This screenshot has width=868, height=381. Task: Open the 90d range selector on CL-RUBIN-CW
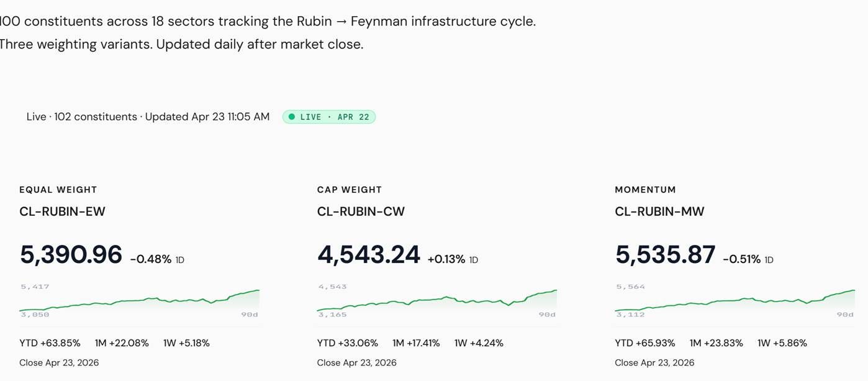(x=546, y=314)
